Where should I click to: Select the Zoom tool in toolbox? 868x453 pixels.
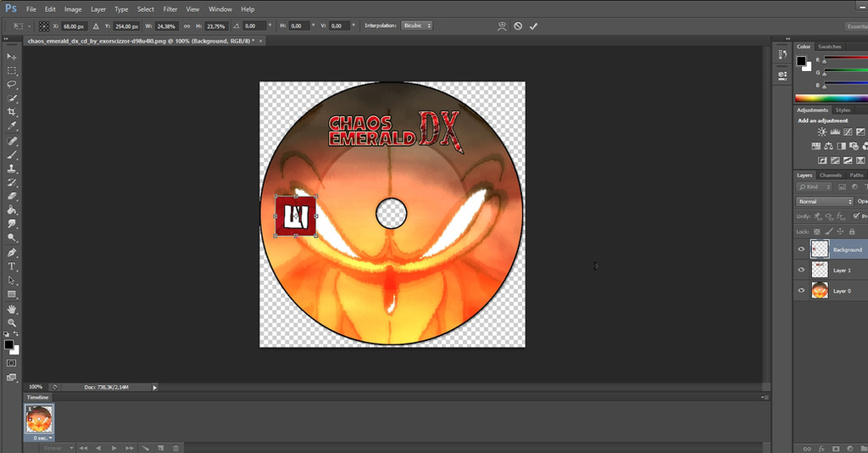[12, 322]
